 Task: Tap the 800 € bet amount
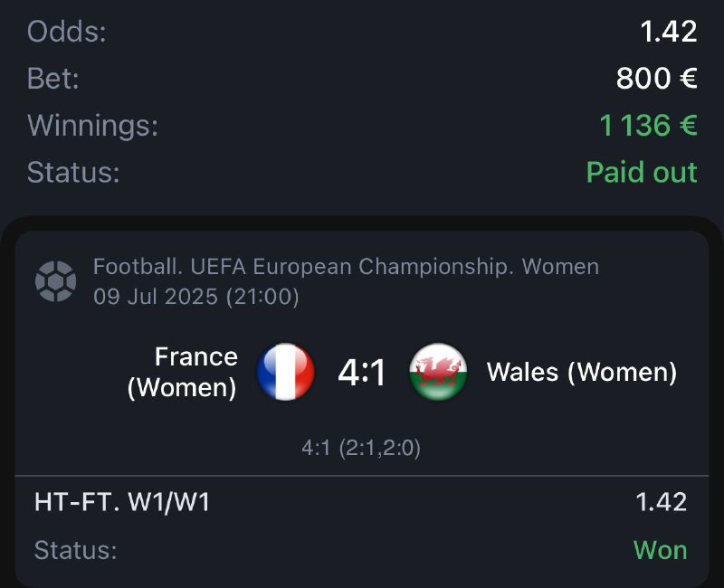tap(656, 79)
